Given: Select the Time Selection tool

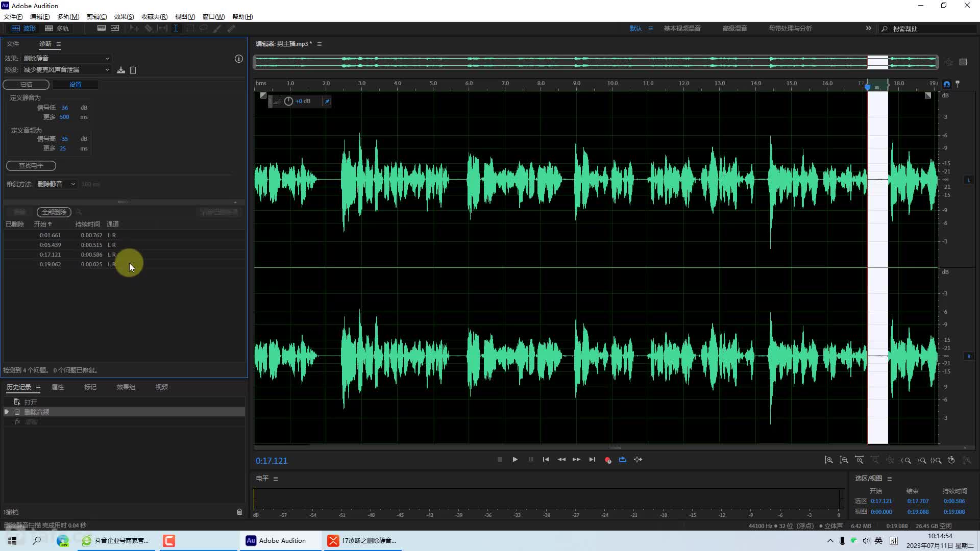Looking at the screenshot, I should pos(176,29).
